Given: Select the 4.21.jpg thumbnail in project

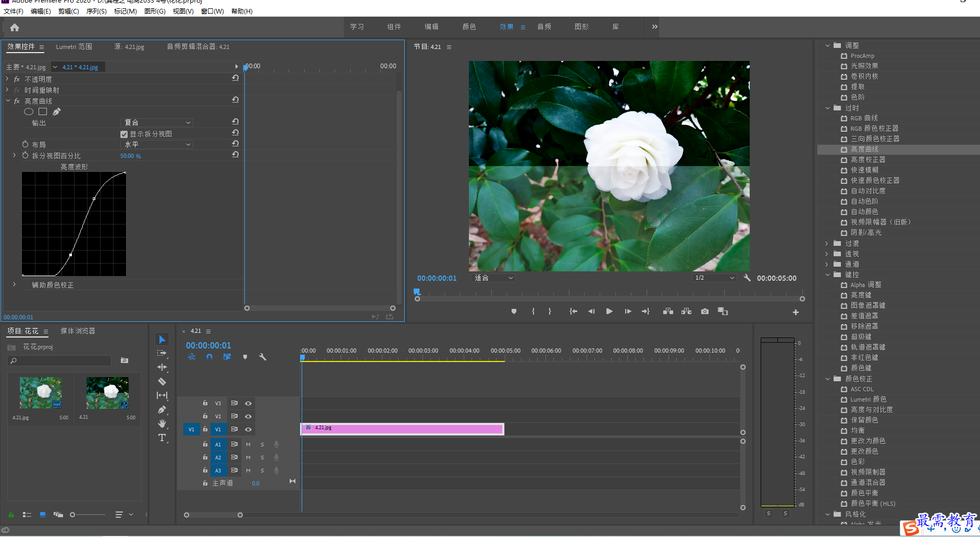Looking at the screenshot, I should coord(41,392).
